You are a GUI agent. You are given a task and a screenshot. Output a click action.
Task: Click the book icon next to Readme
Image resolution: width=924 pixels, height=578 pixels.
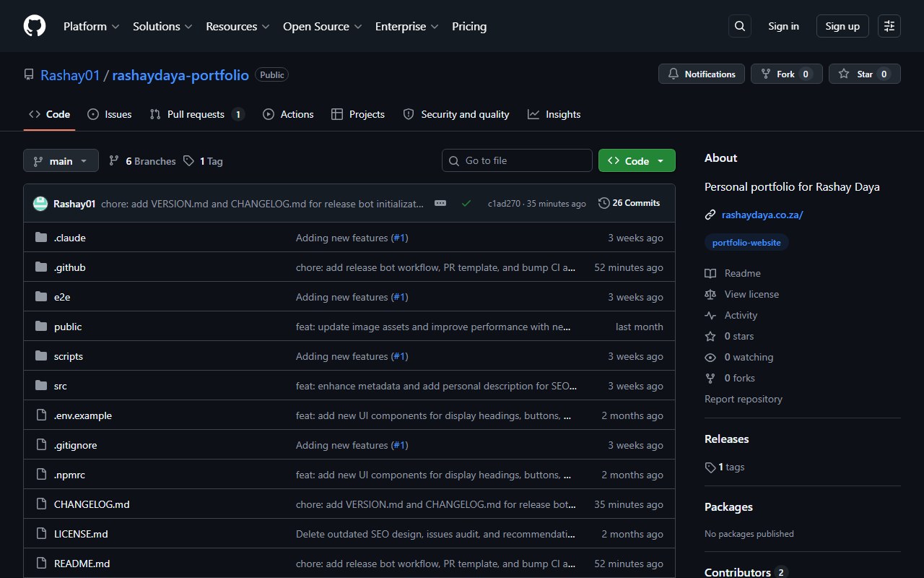[x=710, y=273]
